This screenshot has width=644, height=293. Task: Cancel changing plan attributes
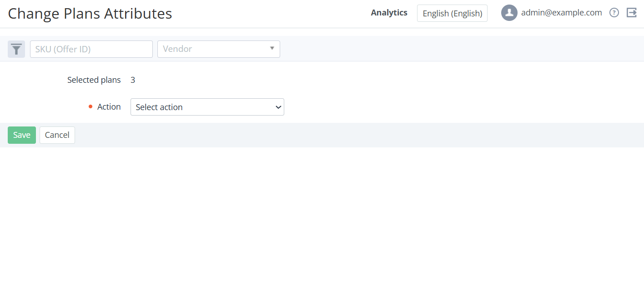pos(57,135)
